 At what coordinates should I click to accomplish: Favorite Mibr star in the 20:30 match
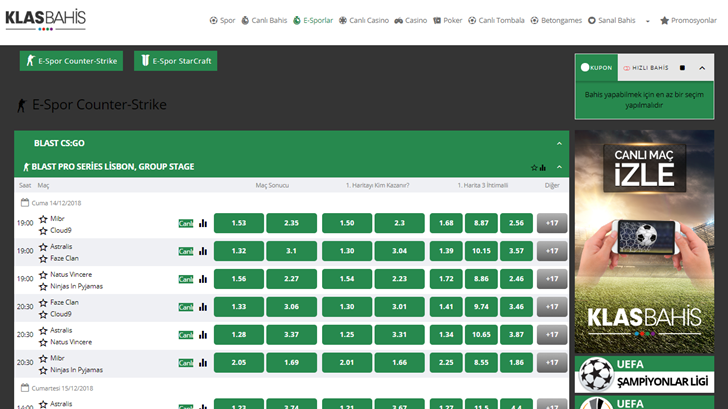[x=43, y=358]
